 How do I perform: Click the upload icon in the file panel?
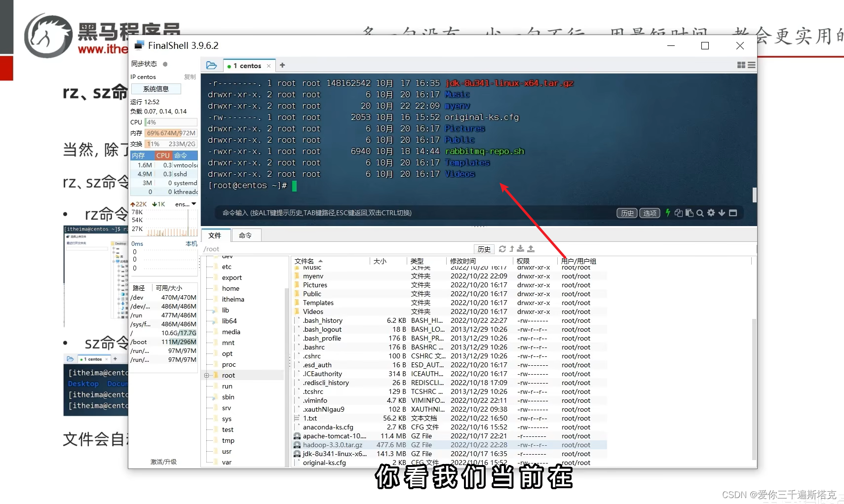[531, 249]
